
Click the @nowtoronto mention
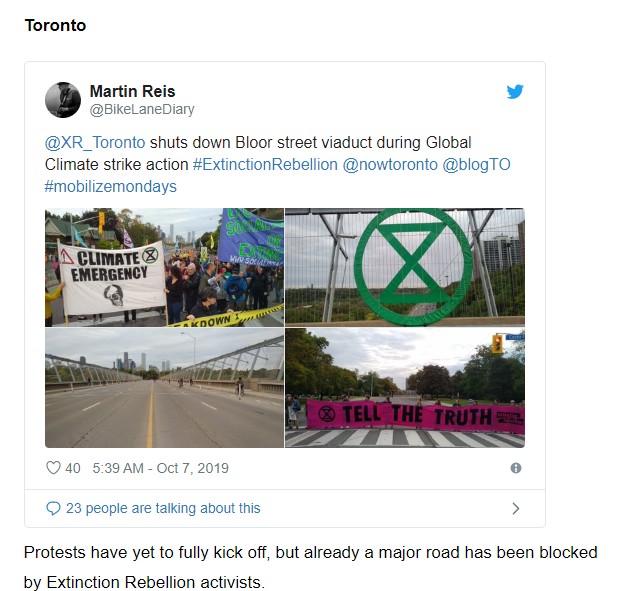389,164
